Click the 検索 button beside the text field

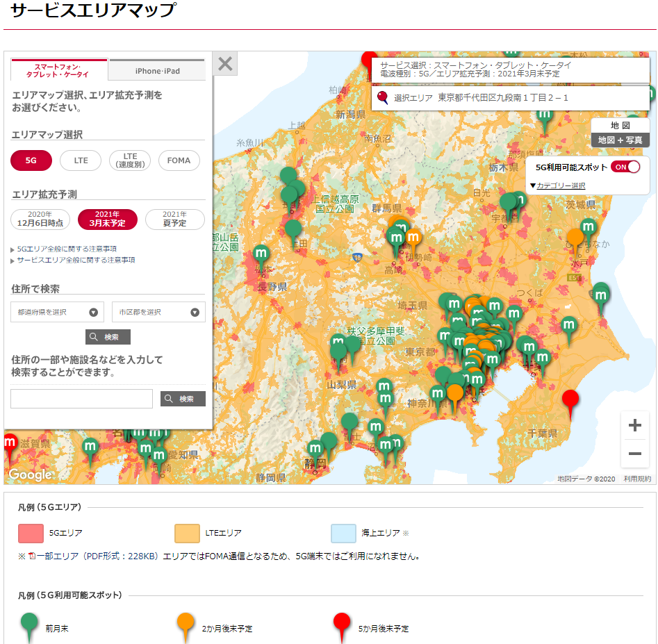coord(183,399)
